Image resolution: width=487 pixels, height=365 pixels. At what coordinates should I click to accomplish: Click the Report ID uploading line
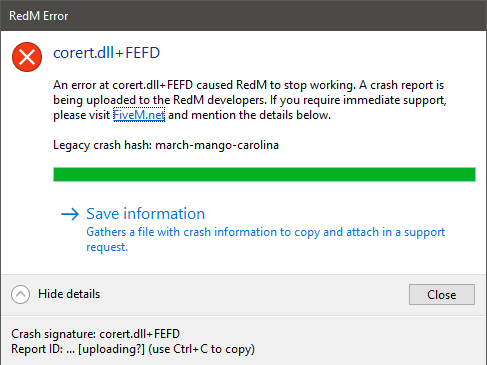133,349
